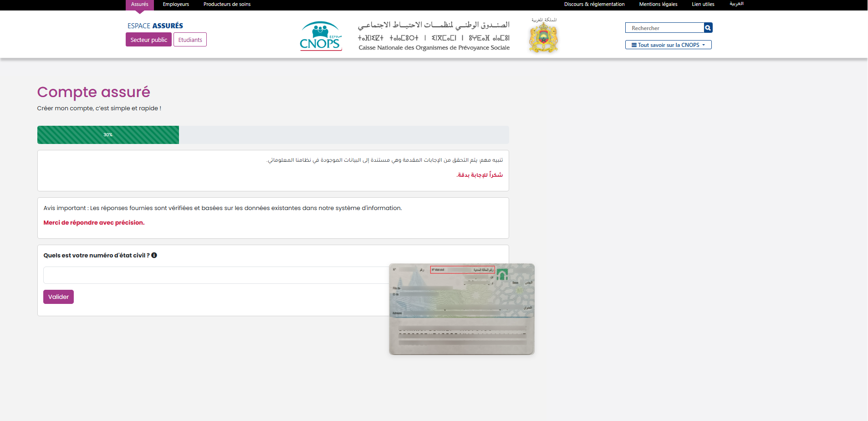Click the ESPACE ASSURÉS heading

coord(155,26)
